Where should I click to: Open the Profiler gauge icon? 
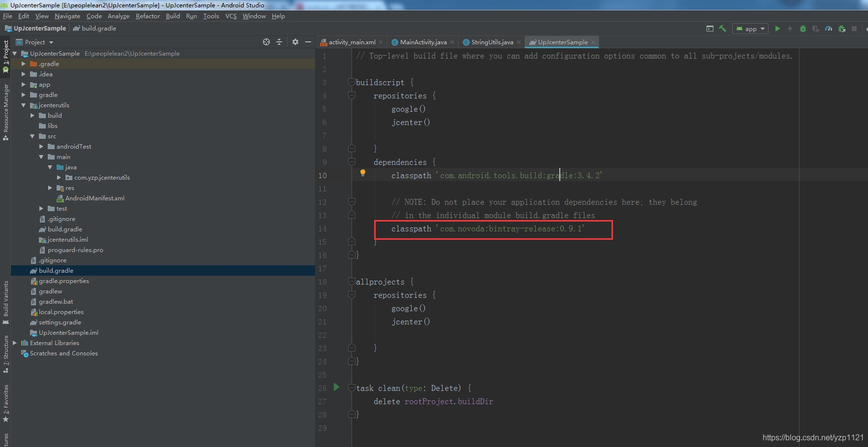pyautogui.click(x=829, y=29)
